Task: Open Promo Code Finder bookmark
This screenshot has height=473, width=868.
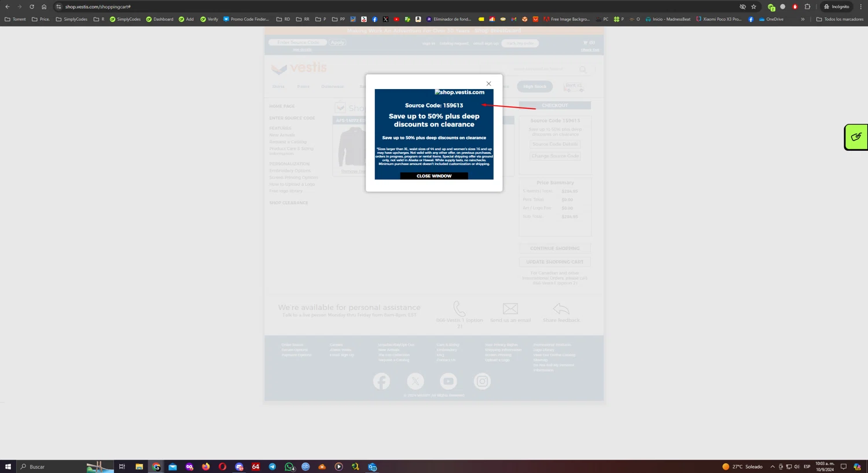Action: 247,19
